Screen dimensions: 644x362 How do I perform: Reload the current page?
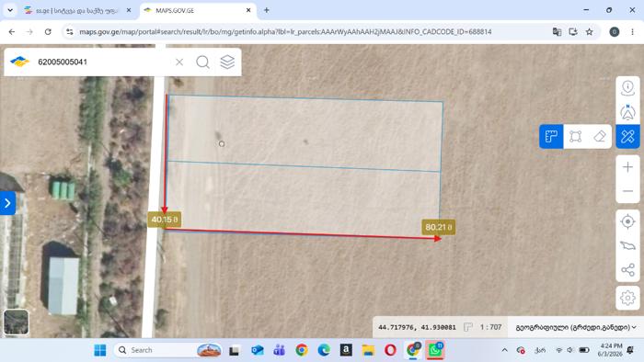pos(48,31)
